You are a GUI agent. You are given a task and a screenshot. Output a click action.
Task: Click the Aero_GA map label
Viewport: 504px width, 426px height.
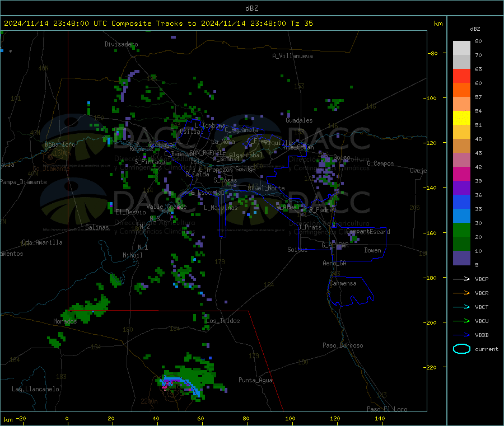coord(335,263)
